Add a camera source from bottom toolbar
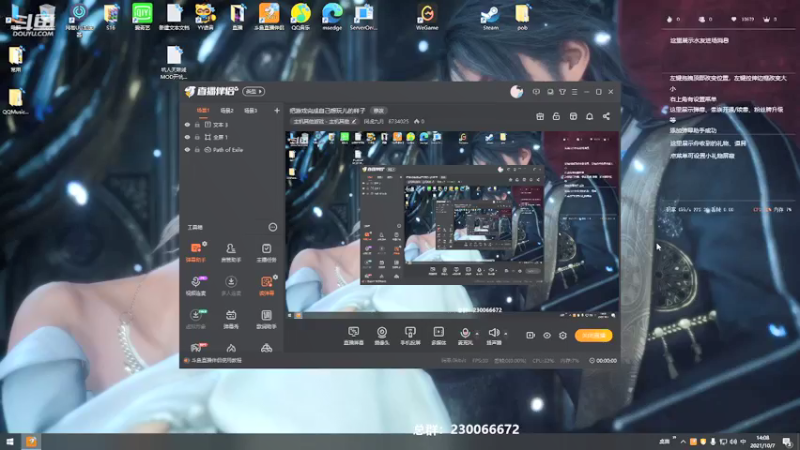The width and height of the screenshot is (800, 450). 382,336
